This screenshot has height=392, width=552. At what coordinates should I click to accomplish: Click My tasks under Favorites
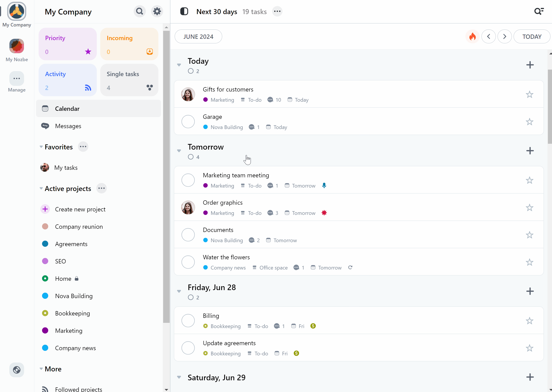pyautogui.click(x=66, y=167)
